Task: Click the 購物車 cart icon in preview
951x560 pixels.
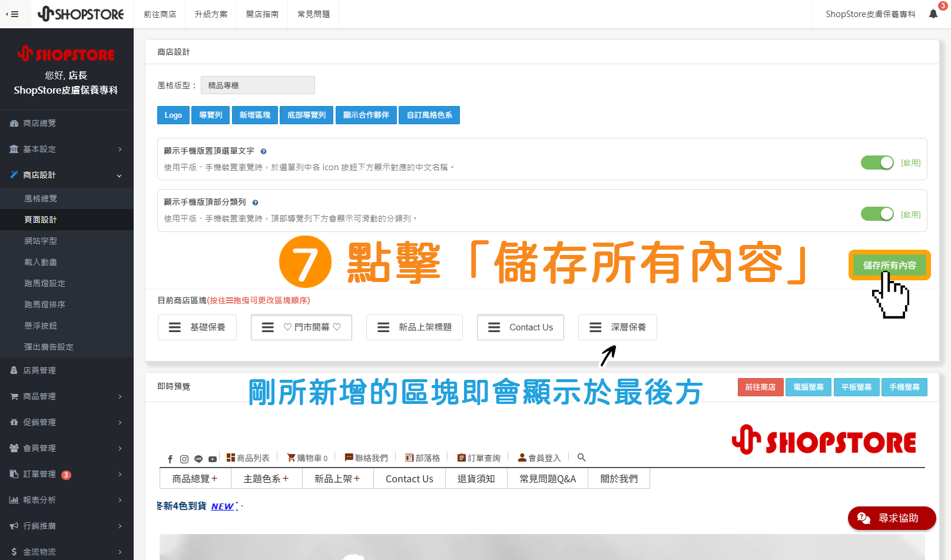Action: [x=291, y=458]
